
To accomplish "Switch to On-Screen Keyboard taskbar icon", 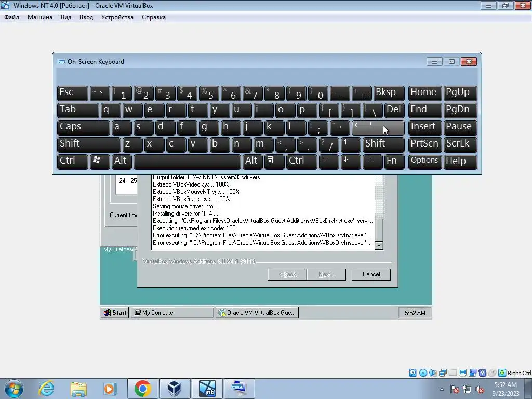I will (x=239, y=389).
